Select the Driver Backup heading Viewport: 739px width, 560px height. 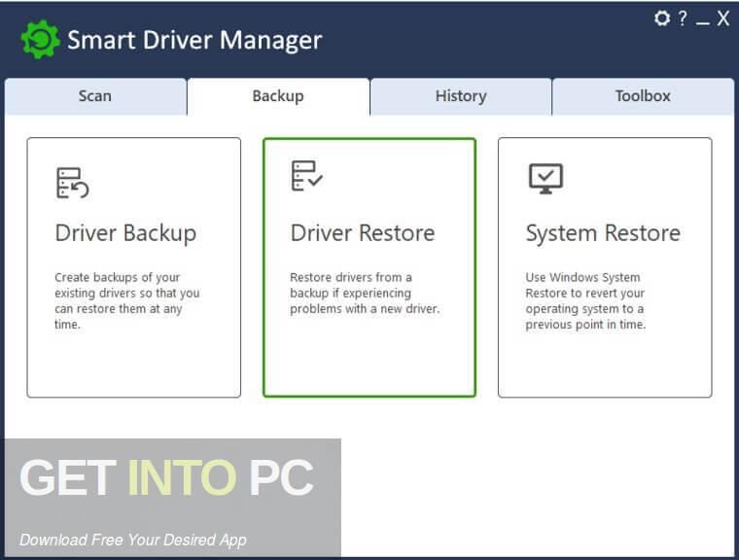(125, 233)
